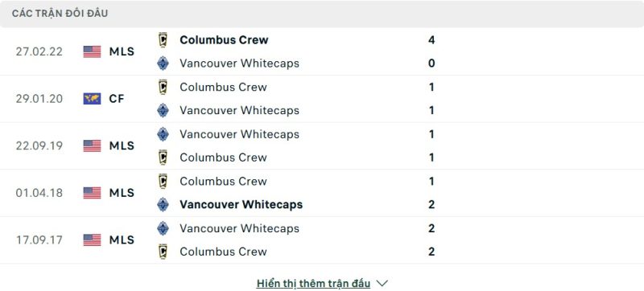Click the world flag icon beside CF
644x291 pixels.
92,99
